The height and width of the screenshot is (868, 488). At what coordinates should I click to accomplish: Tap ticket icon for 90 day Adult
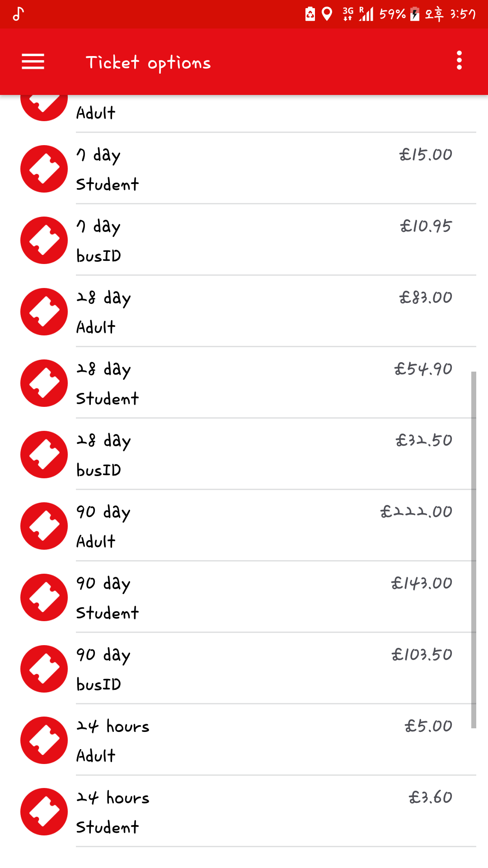(44, 526)
